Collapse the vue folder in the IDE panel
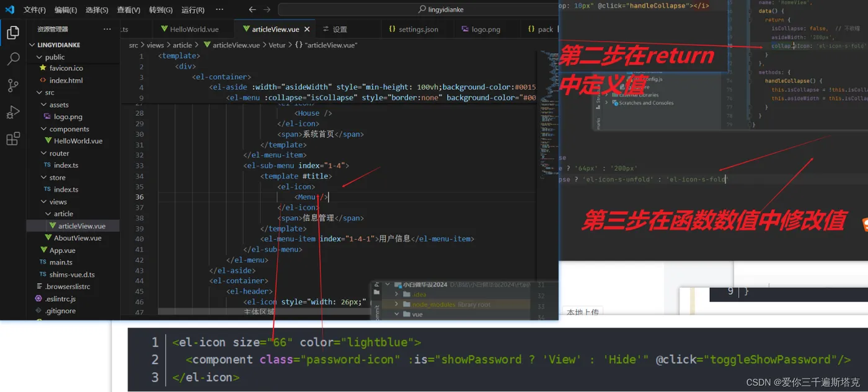 pos(397,314)
